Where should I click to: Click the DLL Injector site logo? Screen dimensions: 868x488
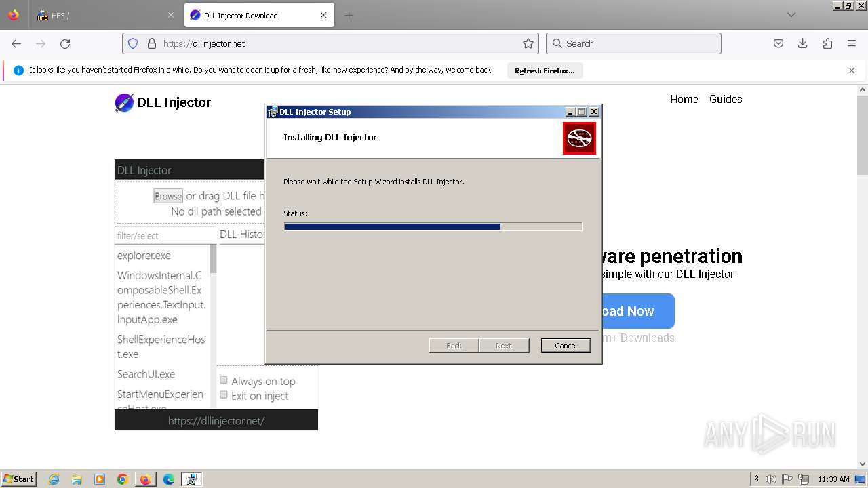tap(163, 102)
